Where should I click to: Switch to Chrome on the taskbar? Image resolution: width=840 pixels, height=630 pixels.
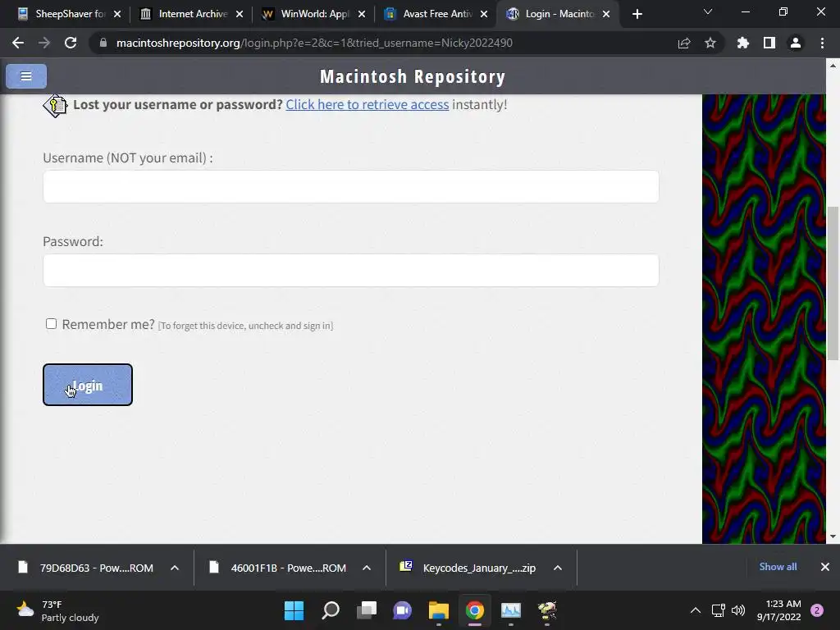[475, 610]
